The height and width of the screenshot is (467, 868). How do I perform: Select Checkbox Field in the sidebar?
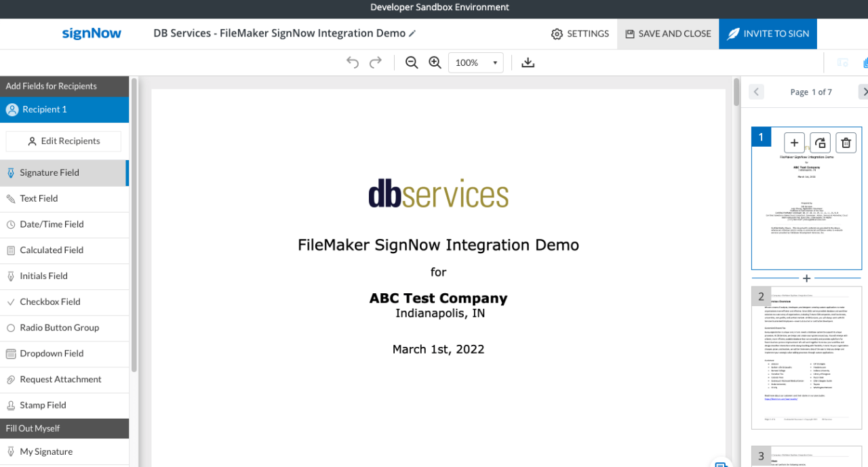[64, 302]
